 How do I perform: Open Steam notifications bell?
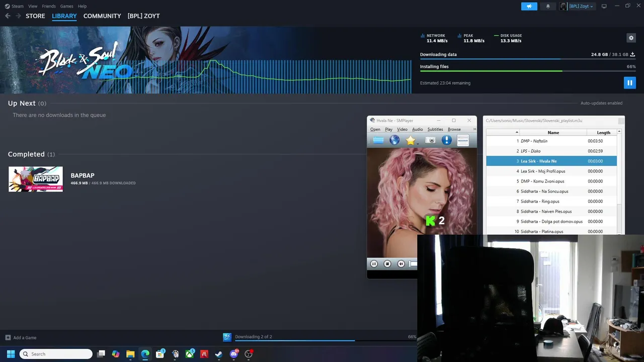(x=548, y=6)
